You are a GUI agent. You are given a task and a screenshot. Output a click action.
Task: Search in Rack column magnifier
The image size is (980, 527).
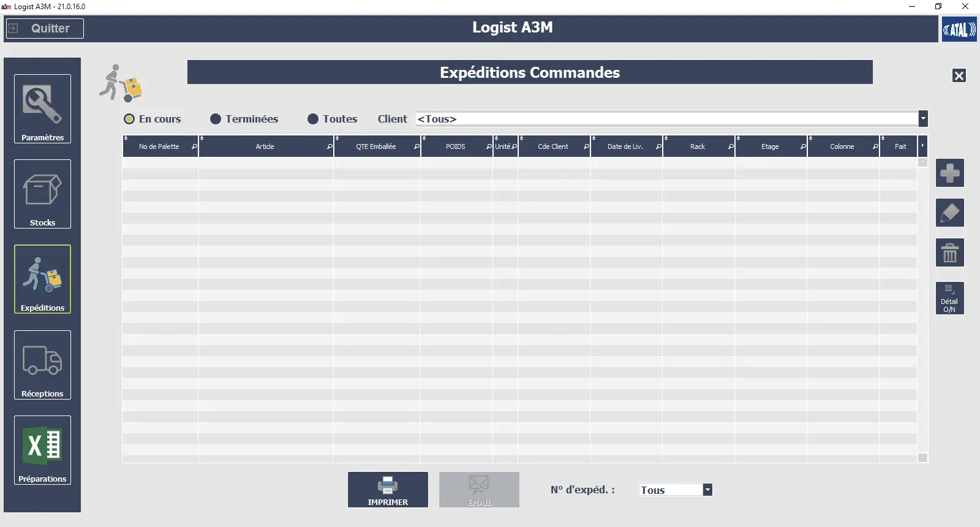click(x=731, y=147)
